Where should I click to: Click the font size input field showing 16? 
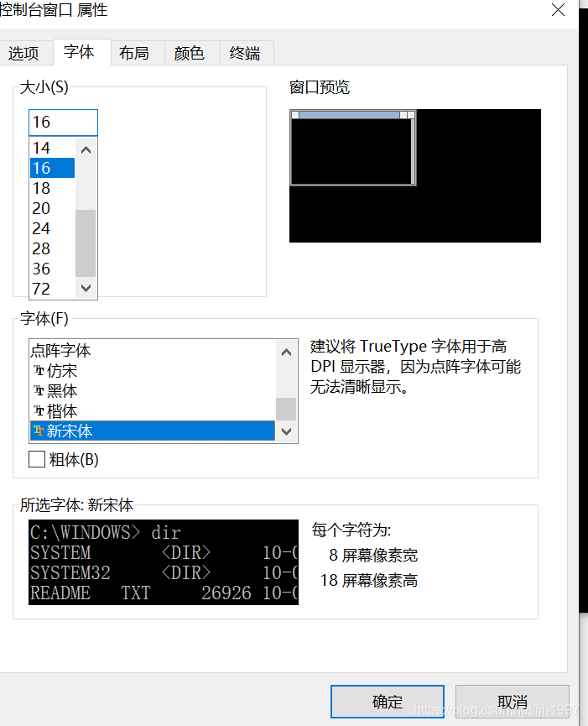pyautogui.click(x=63, y=123)
